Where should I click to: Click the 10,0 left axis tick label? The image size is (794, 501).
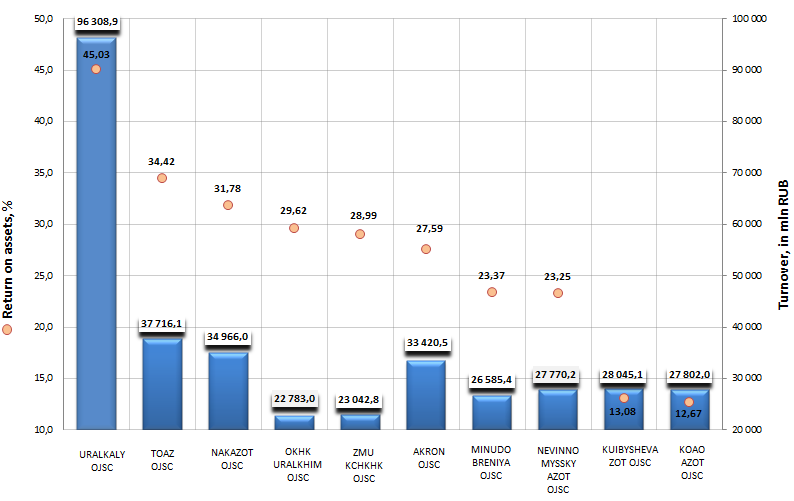(x=44, y=430)
